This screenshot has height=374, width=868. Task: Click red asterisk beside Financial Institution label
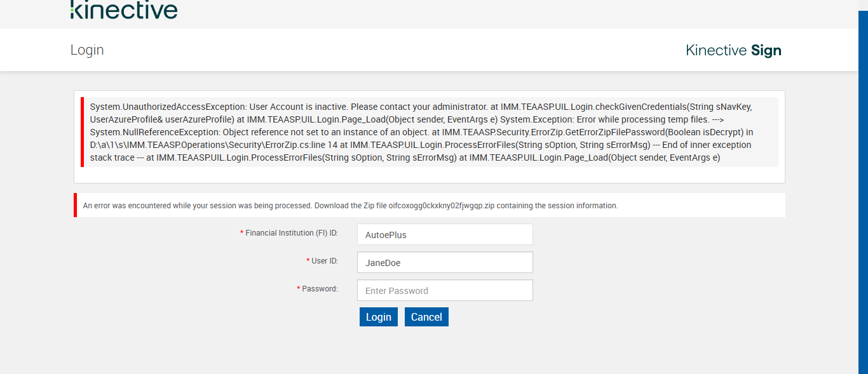(241, 233)
